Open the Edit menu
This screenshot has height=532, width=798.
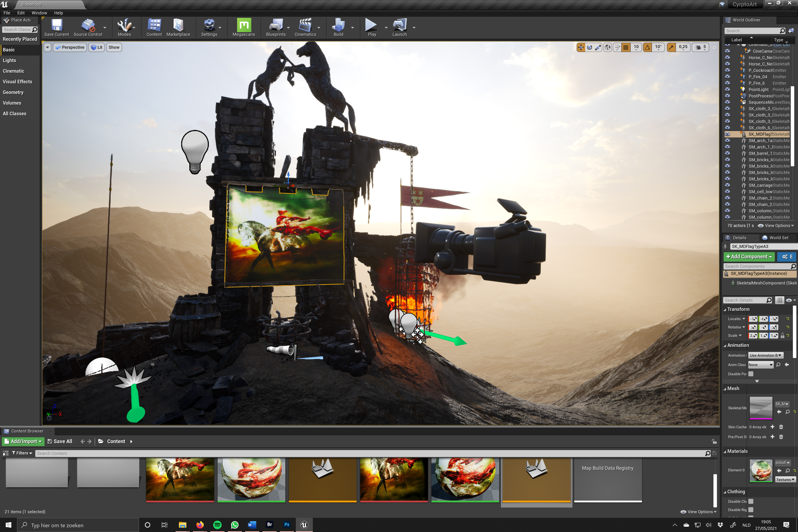coord(21,13)
